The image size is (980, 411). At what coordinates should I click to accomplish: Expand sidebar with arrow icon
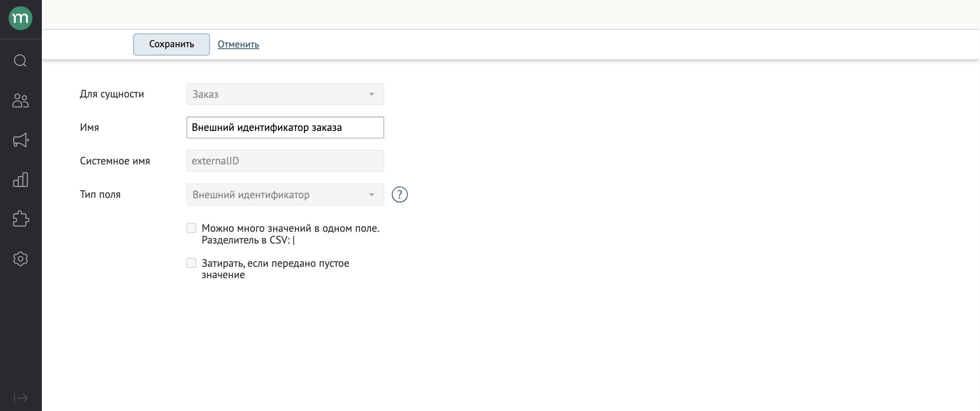(21, 398)
